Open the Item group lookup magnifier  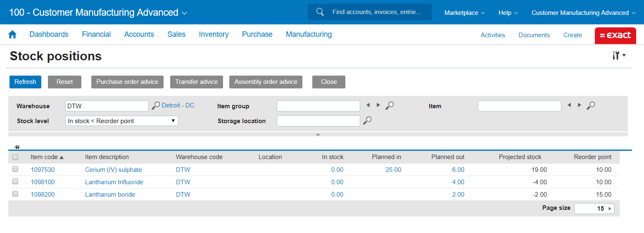tap(389, 106)
